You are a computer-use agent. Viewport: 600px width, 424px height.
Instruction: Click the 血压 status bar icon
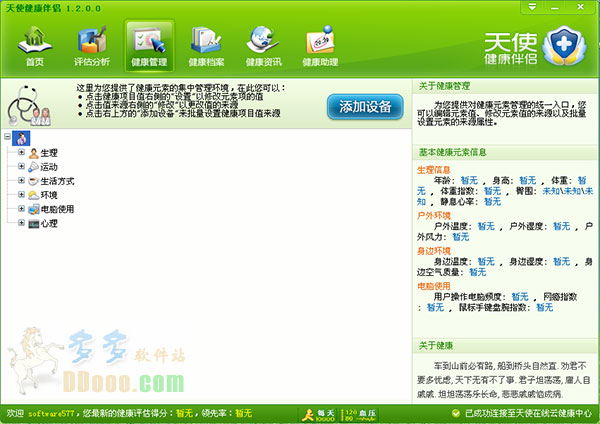click(360, 415)
